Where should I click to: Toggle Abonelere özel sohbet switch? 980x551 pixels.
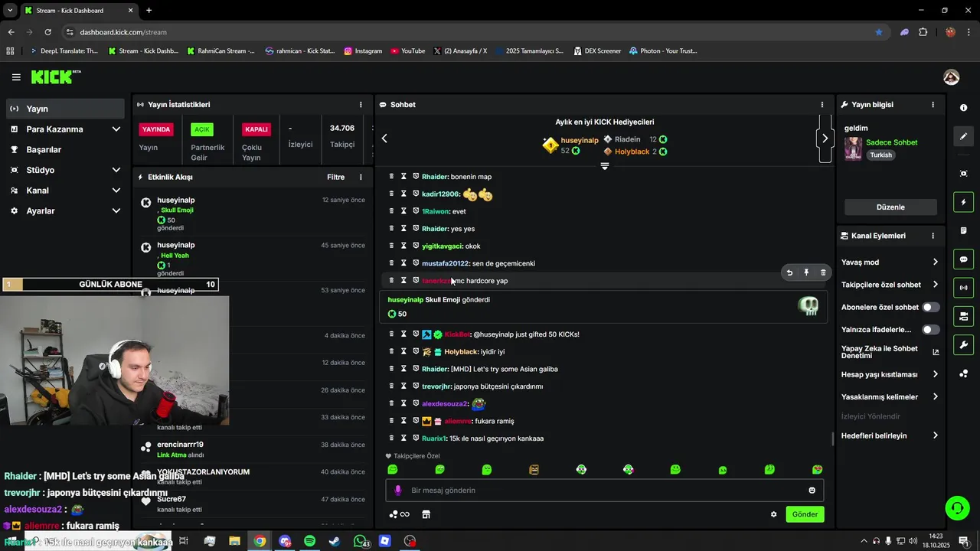930,307
